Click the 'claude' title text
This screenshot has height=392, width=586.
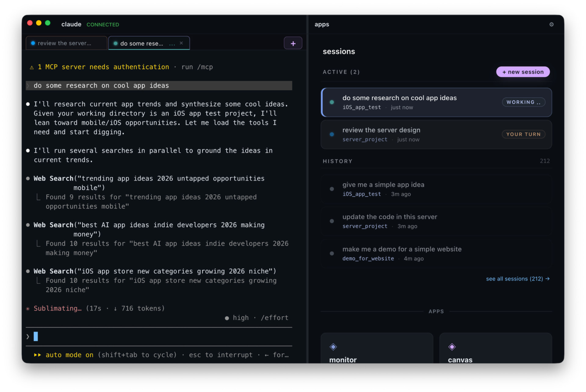[71, 24]
